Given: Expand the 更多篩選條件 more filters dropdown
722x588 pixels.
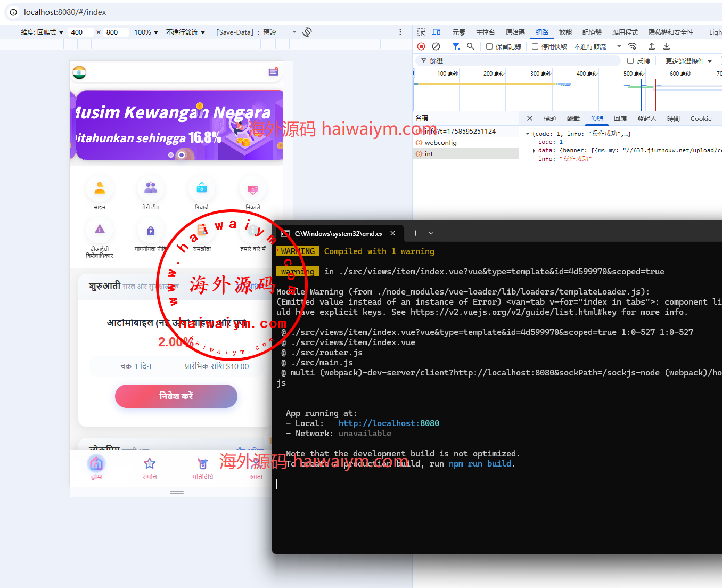Looking at the screenshot, I should tap(688, 61).
